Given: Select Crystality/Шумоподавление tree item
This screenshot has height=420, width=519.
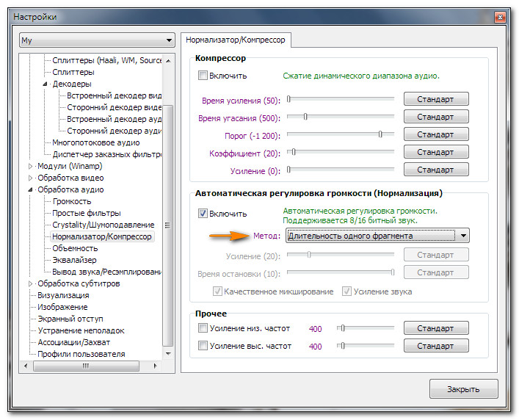Looking at the screenshot, I should pyautogui.click(x=104, y=225).
